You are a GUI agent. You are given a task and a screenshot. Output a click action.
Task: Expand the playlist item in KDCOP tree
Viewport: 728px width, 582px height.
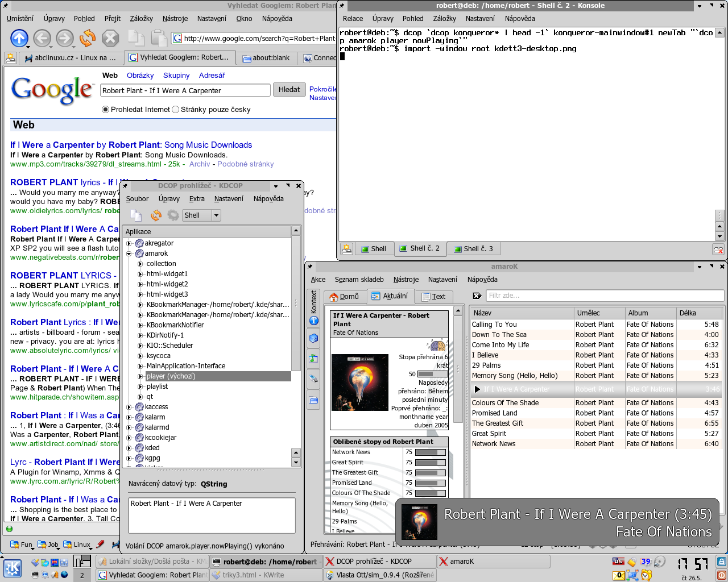[140, 386]
